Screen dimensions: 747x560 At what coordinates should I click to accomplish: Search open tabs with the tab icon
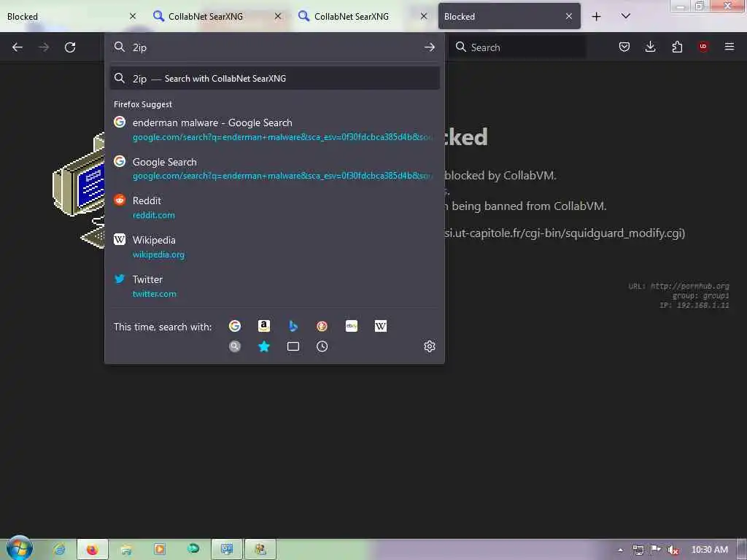pyautogui.click(x=293, y=346)
